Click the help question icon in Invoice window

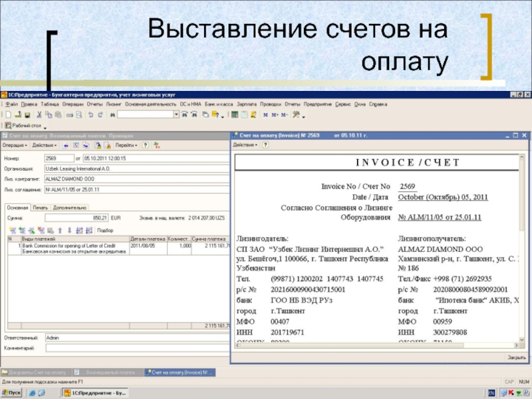point(265,145)
